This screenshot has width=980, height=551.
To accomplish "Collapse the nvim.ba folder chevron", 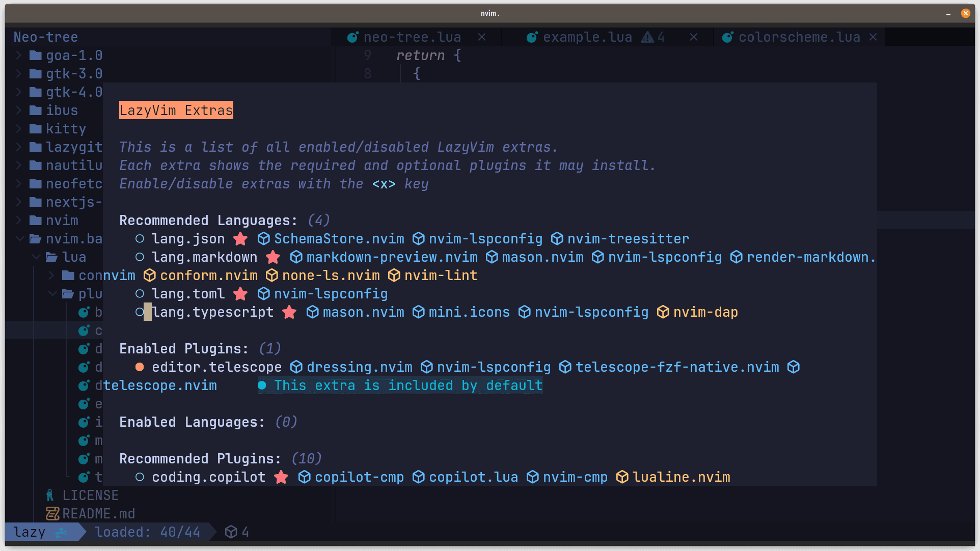I will click(x=19, y=239).
